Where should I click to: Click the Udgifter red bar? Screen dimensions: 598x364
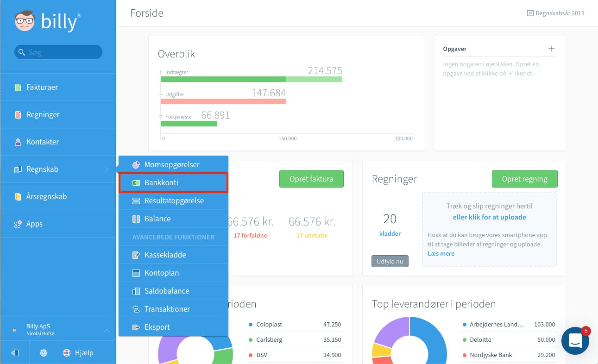pyautogui.click(x=223, y=101)
